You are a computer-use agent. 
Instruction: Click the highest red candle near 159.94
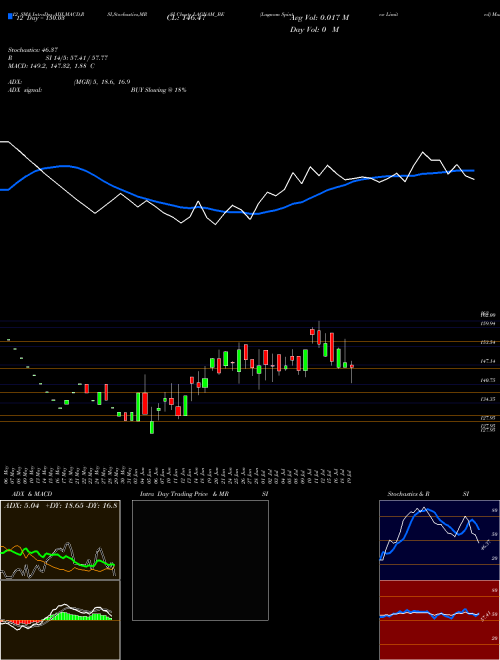click(312, 332)
